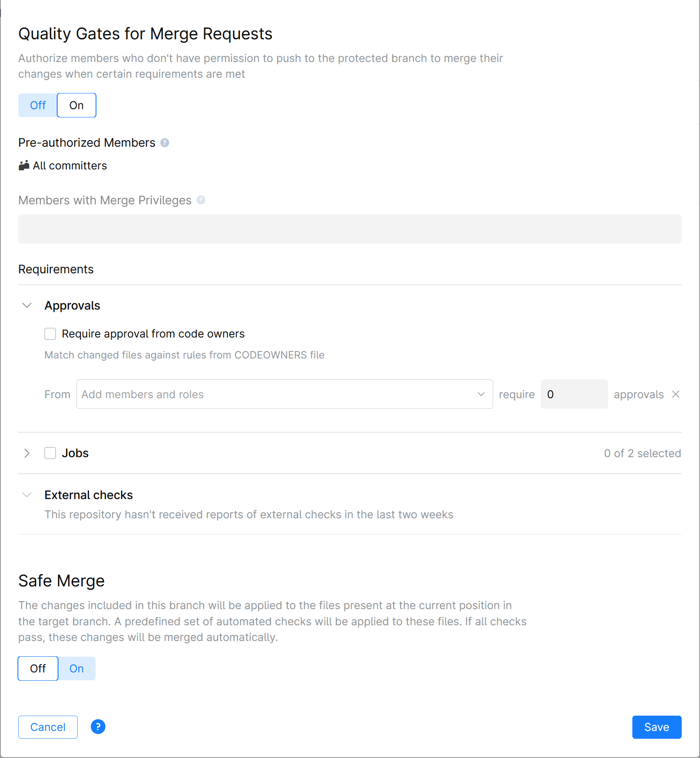Screen dimensions: 700x758
Task: Save the branch settings
Action: [656, 727]
